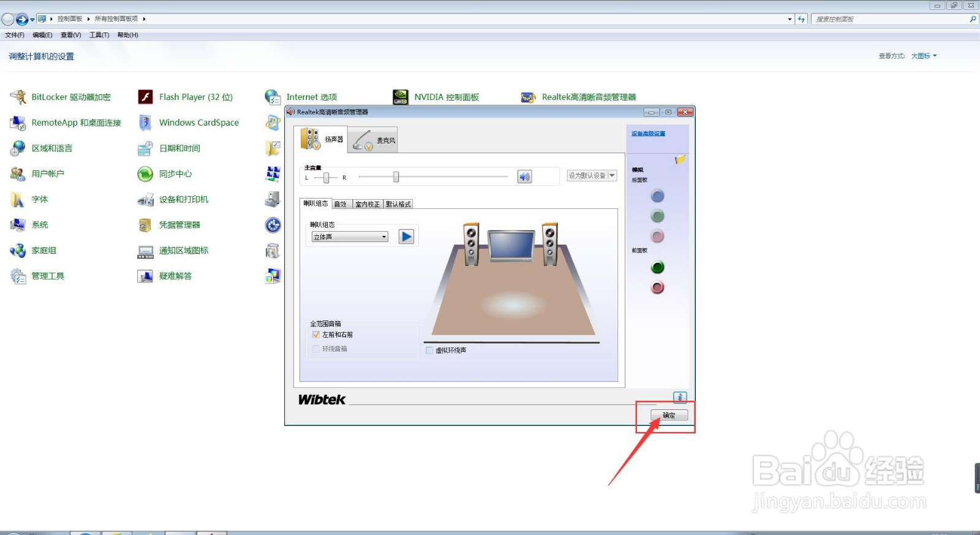Open 日期和时间 settings

[x=169, y=148]
